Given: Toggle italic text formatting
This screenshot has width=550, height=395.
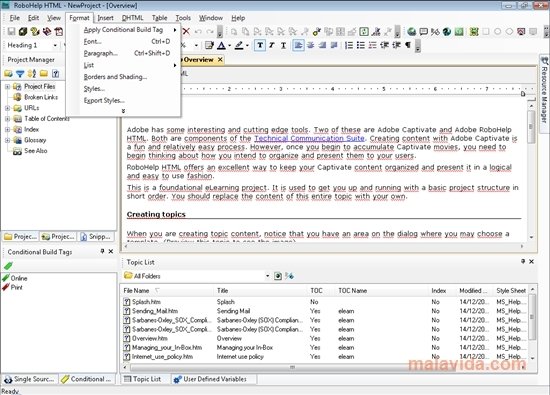Looking at the screenshot, I should click(271, 45).
